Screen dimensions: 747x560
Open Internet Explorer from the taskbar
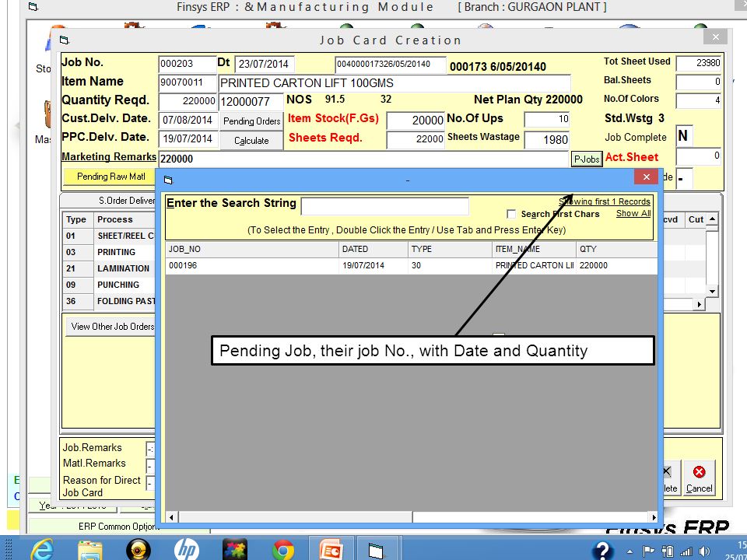click(x=42, y=550)
